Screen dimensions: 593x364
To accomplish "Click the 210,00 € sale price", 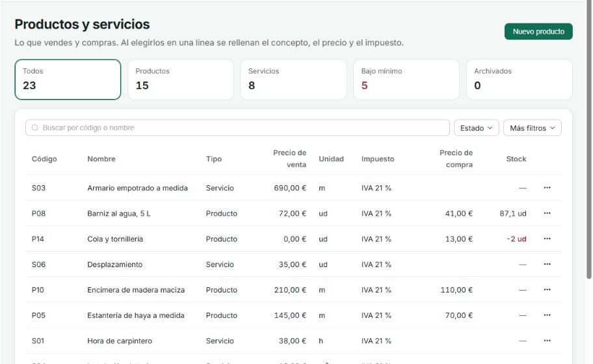I will click(x=290, y=290).
